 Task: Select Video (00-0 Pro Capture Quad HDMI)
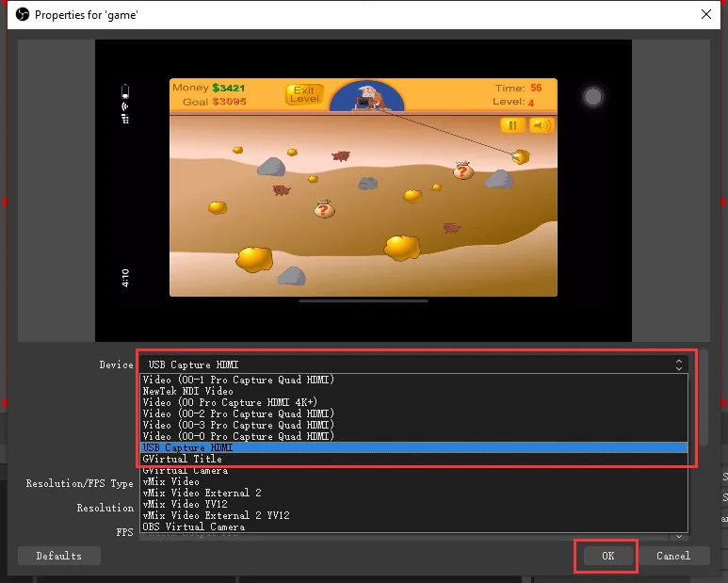click(x=413, y=436)
